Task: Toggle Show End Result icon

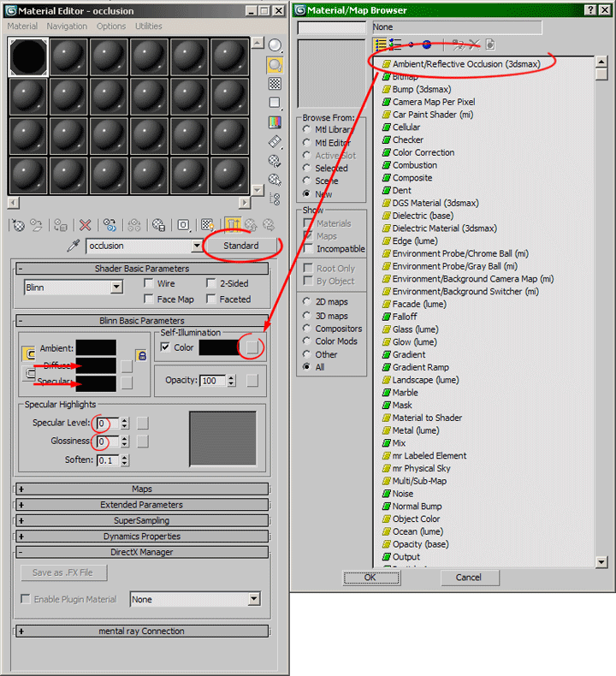Action: (233, 225)
